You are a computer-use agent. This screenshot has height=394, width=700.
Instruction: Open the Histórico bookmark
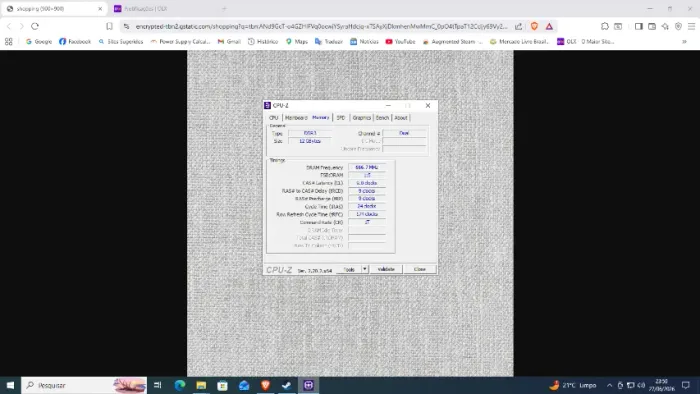pyautogui.click(x=263, y=41)
